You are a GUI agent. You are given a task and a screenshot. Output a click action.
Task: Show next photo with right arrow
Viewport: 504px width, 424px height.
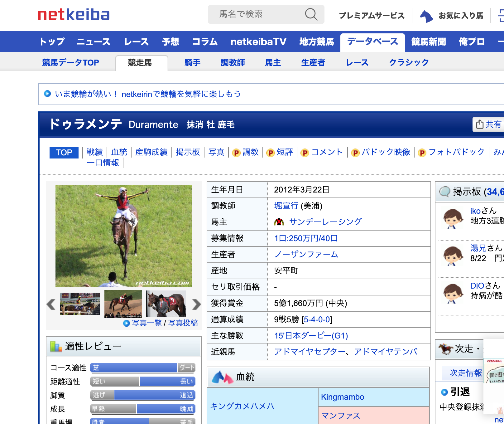click(x=196, y=304)
